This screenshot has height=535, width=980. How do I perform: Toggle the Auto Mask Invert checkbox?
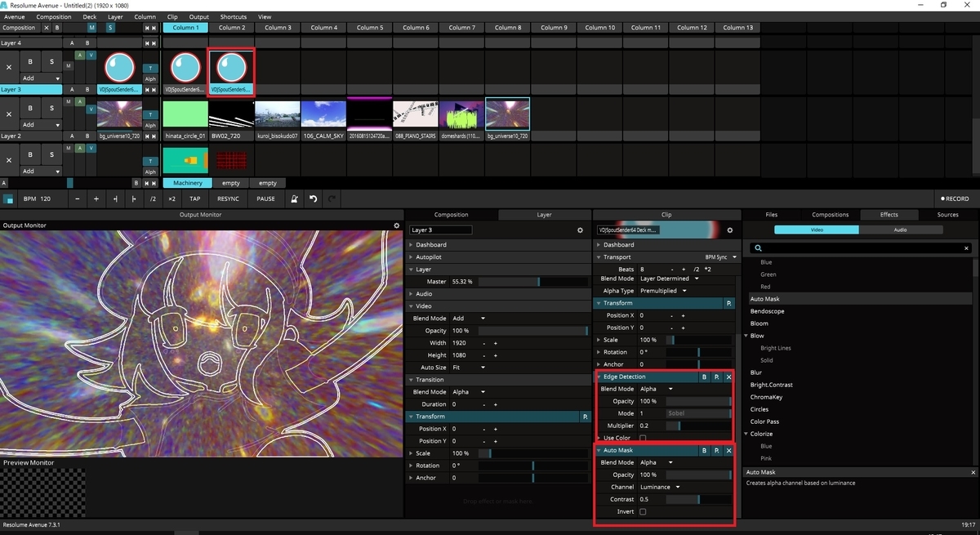(643, 512)
